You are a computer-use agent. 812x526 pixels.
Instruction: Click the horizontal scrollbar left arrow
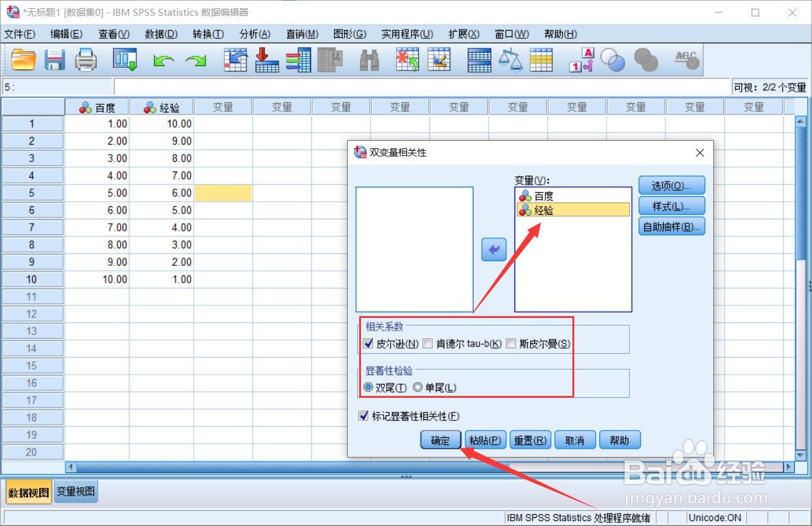click(x=71, y=467)
